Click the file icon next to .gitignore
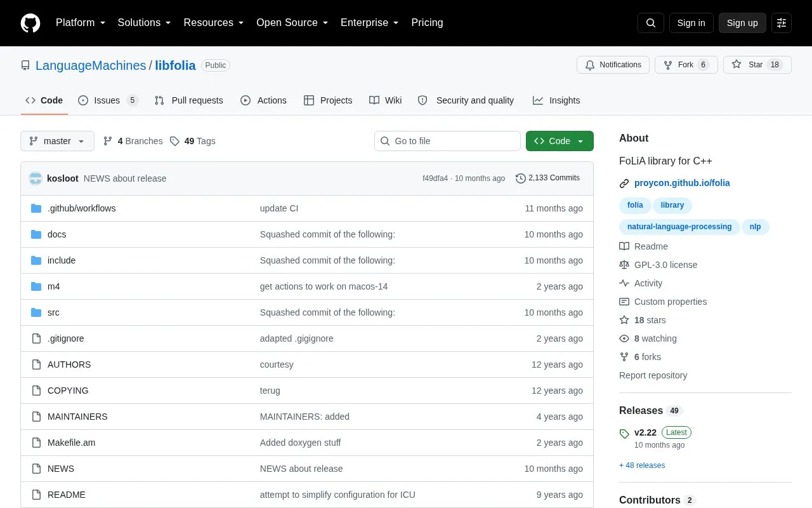This screenshot has width=812, height=508. click(36, 338)
